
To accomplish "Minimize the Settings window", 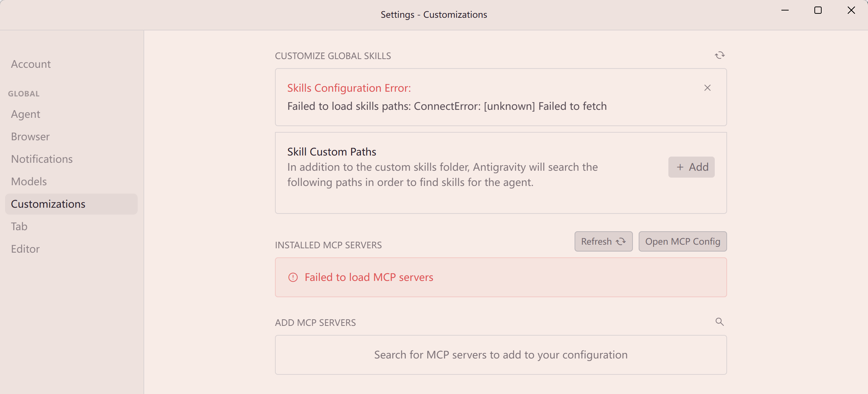I will pyautogui.click(x=785, y=10).
